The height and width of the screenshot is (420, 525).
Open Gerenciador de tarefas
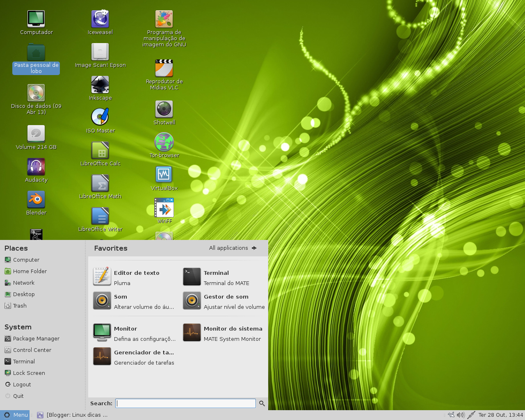144,356
